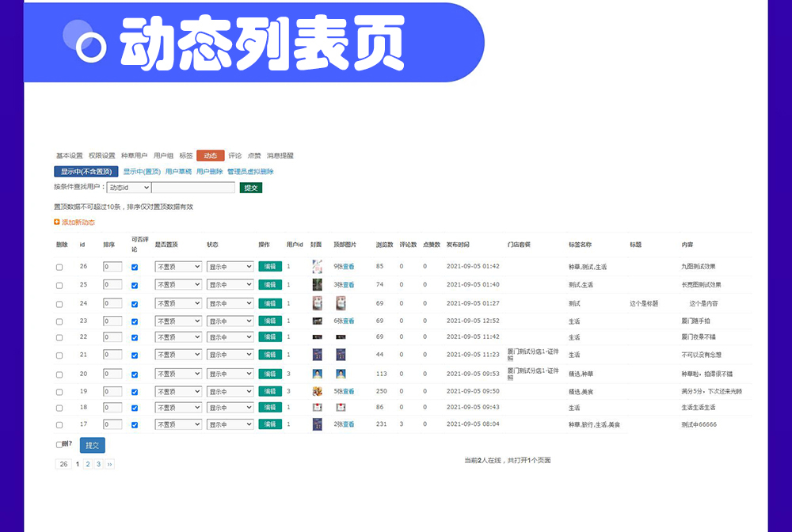Click top image thumbnail of post 20
The height and width of the screenshot is (532, 792).
tap(341, 374)
